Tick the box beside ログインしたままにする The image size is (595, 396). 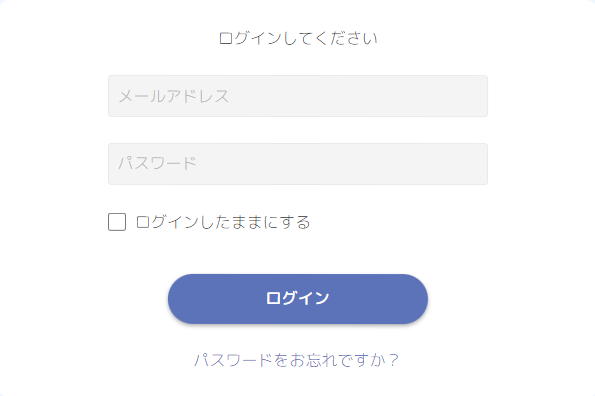click(117, 222)
